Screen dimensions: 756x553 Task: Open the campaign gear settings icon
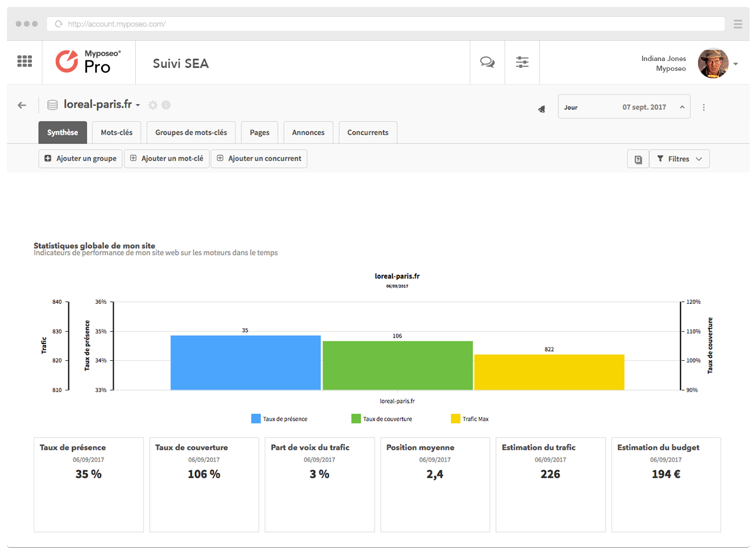(x=153, y=105)
